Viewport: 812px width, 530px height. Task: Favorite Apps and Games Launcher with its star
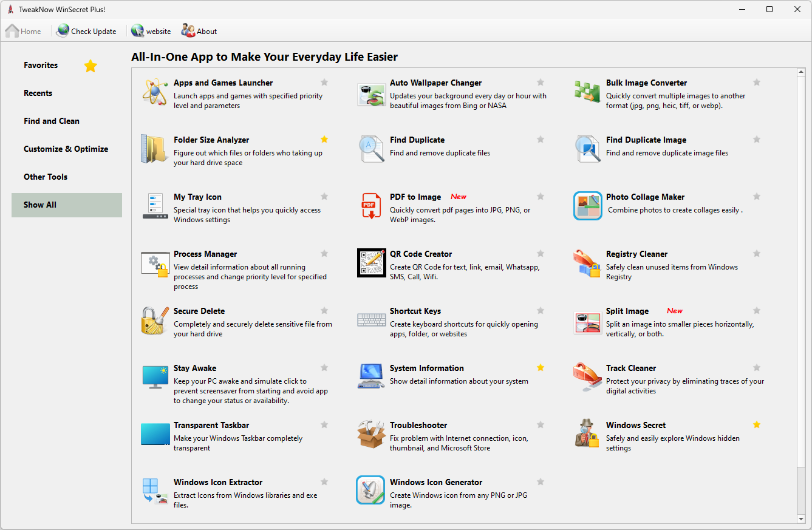324,83
